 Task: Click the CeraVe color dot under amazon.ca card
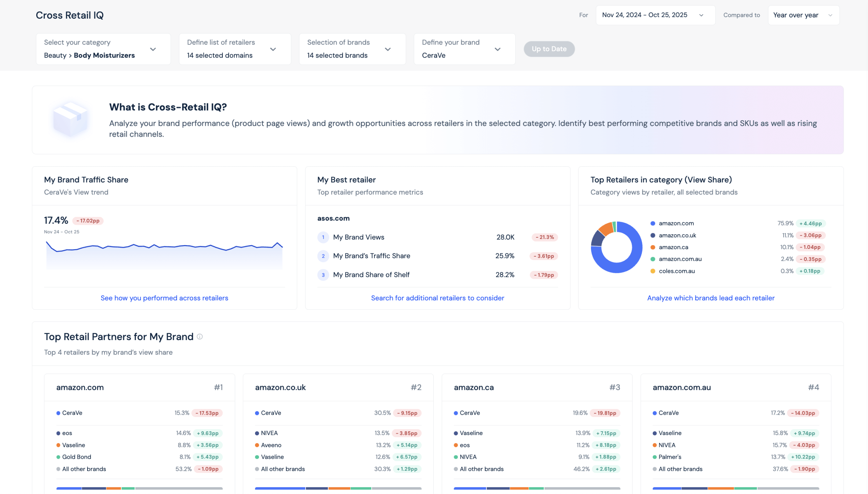tap(455, 413)
